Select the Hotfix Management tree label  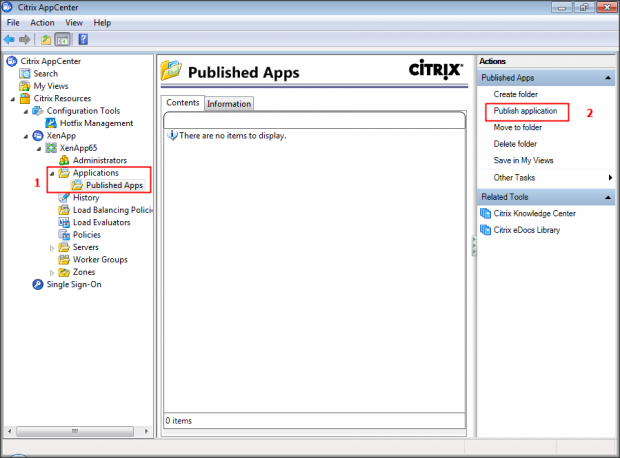(x=96, y=123)
